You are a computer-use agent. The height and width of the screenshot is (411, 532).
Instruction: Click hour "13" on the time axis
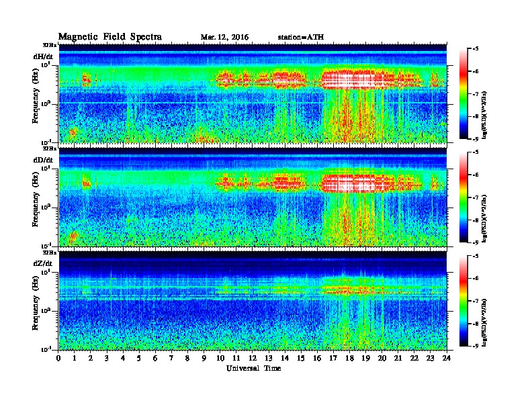(x=269, y=358)
